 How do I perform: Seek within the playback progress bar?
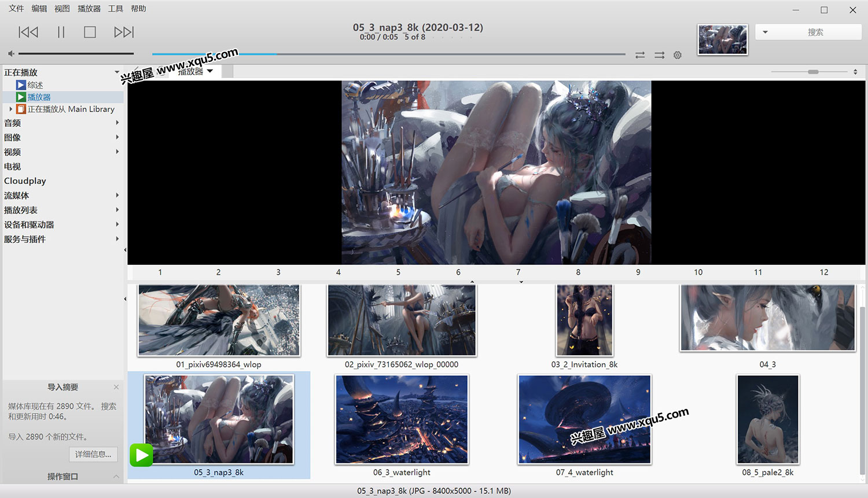pyautogui.click(x=389, y=54)
